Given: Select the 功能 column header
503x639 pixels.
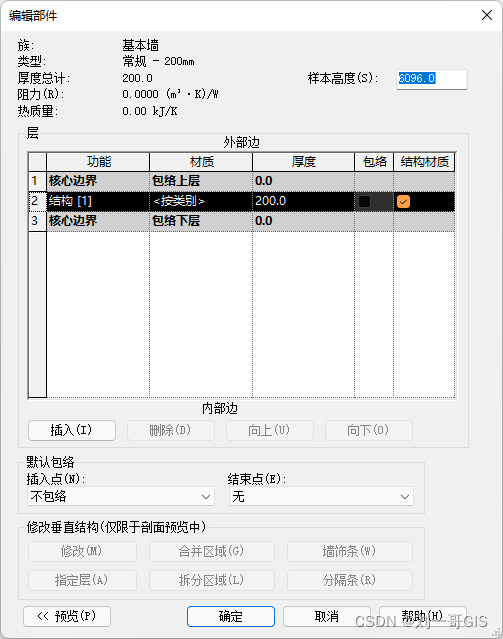Looking at the screenshot, I should pos(98,162).
